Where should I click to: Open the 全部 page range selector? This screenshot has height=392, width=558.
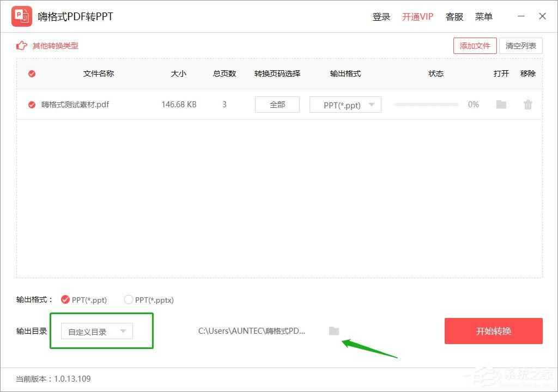pyautogui.click(x=277, y=105)
